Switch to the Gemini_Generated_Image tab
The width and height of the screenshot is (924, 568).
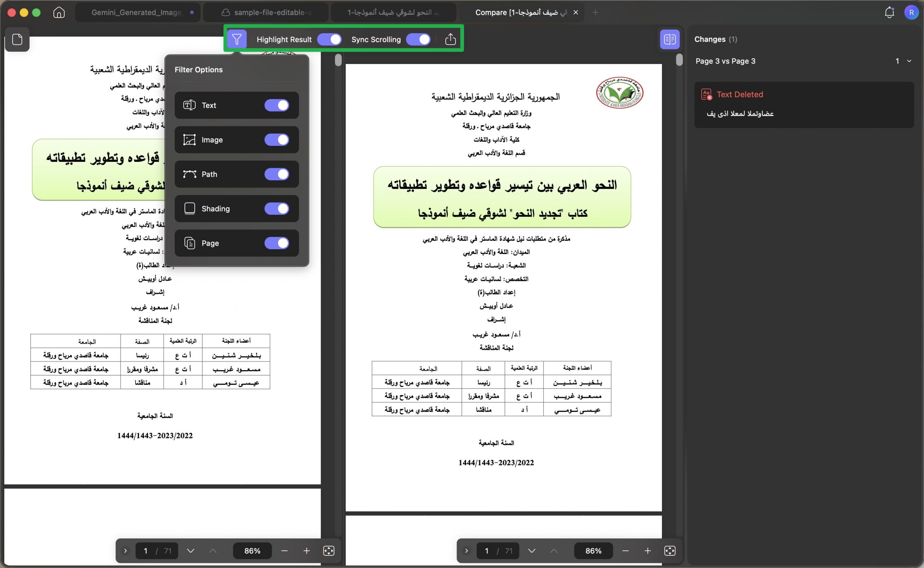(138, 12)
